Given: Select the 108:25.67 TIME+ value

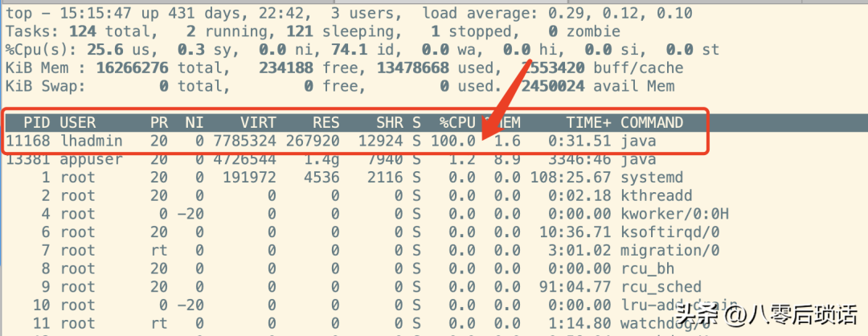Looking at the screenshot, I should click(571, 178).
